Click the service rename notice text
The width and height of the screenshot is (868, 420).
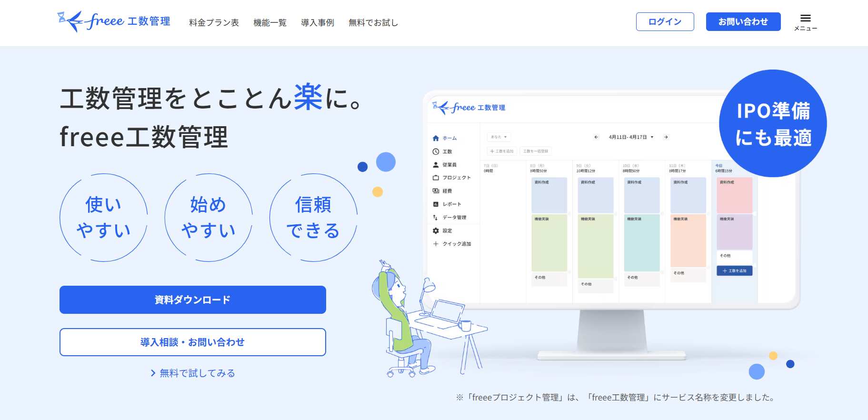(x=616, y=397)
